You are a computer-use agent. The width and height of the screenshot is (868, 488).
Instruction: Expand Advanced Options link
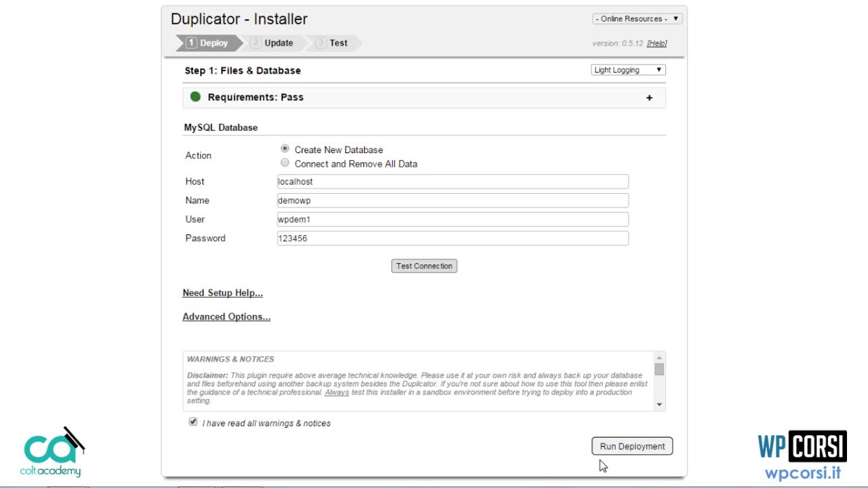tap(226, 317)
